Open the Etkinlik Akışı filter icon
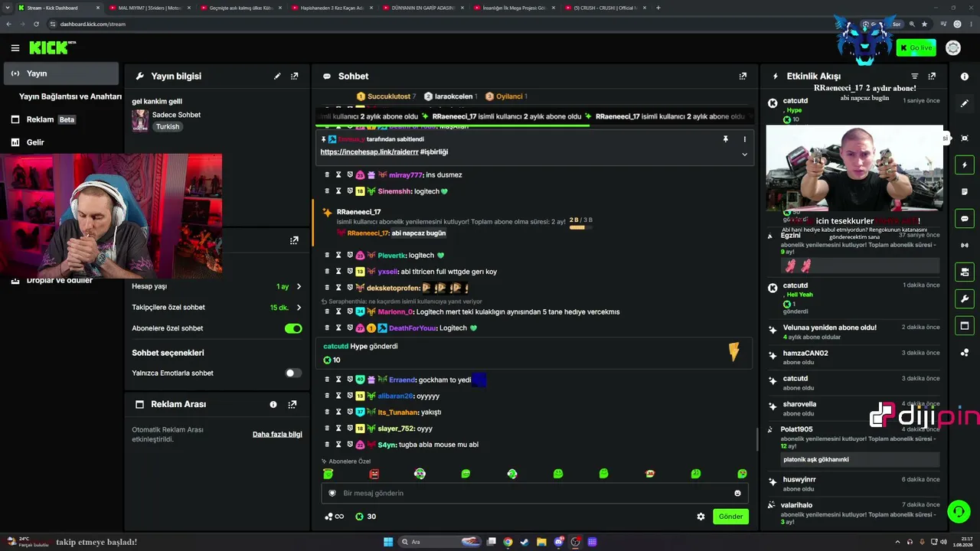980x551 pixels. tap(914, 77)
